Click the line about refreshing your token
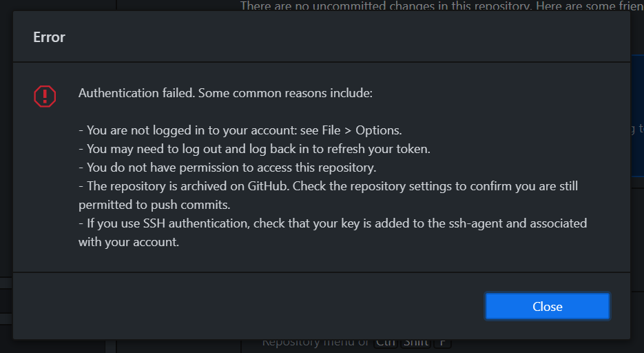Screen dimensions: 644x353 coord(255,149)
